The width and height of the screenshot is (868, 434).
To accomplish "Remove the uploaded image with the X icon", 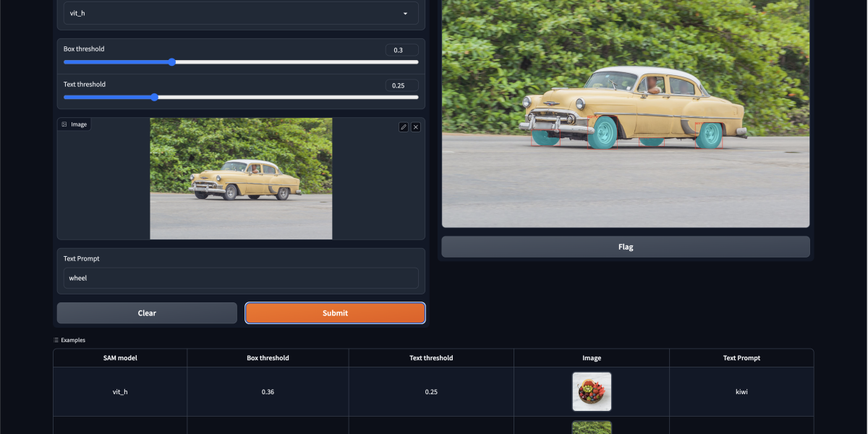I will tap(416, 127).
